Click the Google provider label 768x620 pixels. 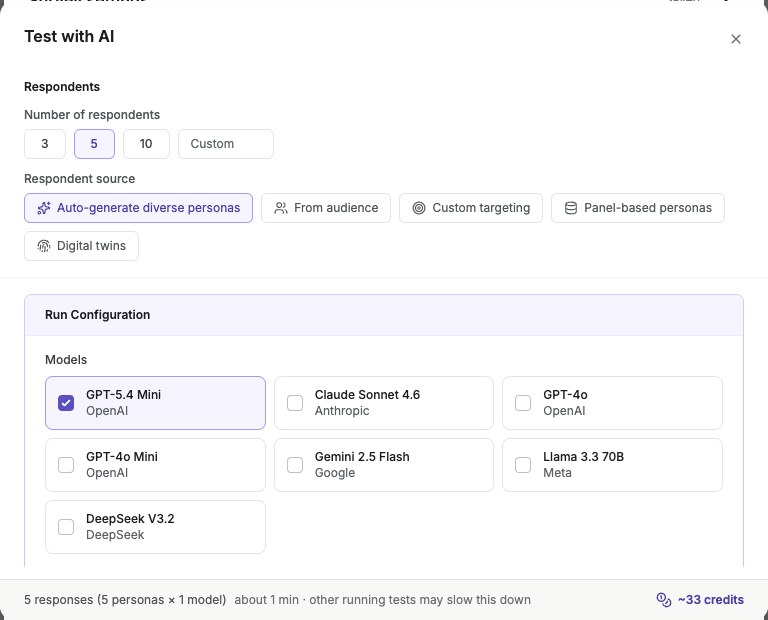click(335, 473)
